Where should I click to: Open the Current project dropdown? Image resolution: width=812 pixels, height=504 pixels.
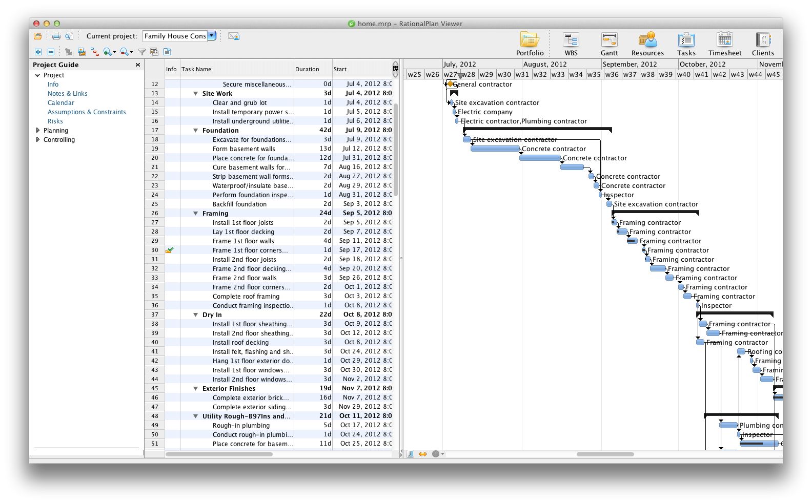[x=212, y=36]
